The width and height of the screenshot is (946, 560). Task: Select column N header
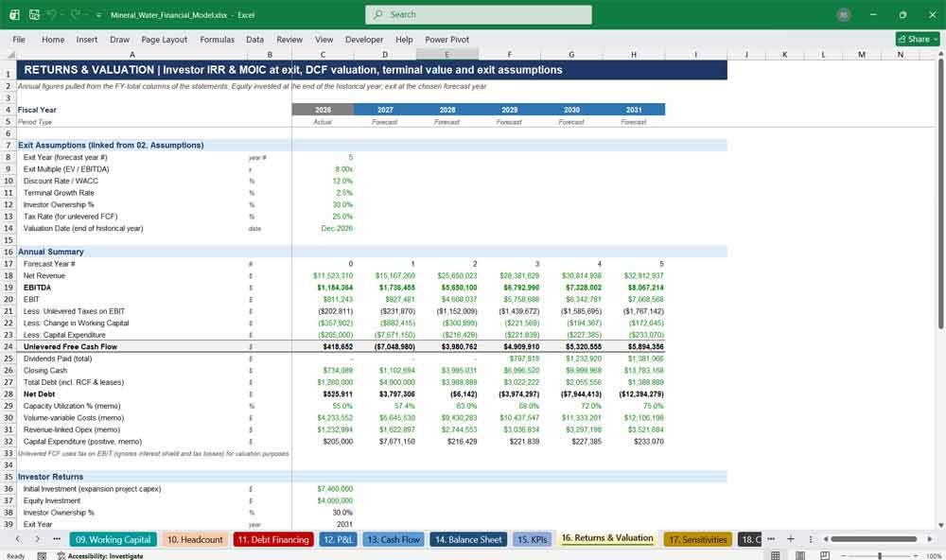(901, 54)
